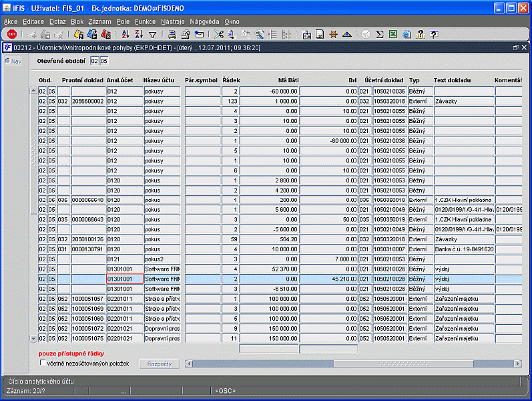Click the save diskette icon
This screenshot has width=532, height=401.
tap(320, 34)
